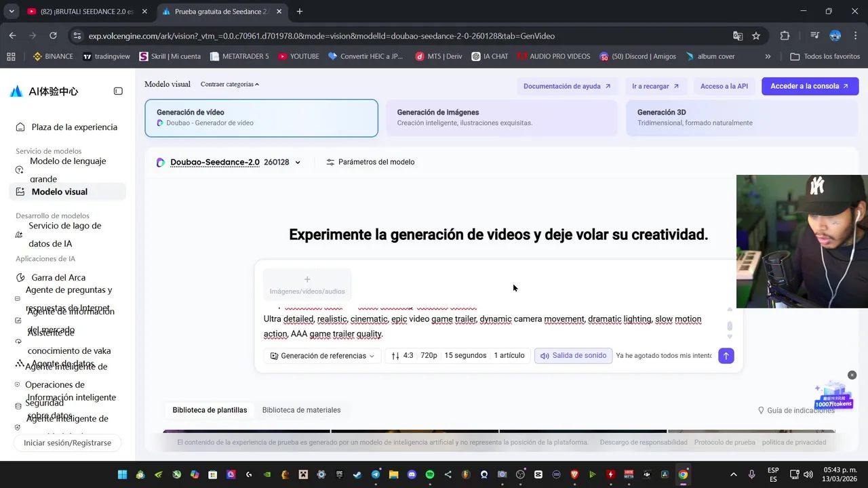Click prompt text area scrollbar

pos(730,326)
